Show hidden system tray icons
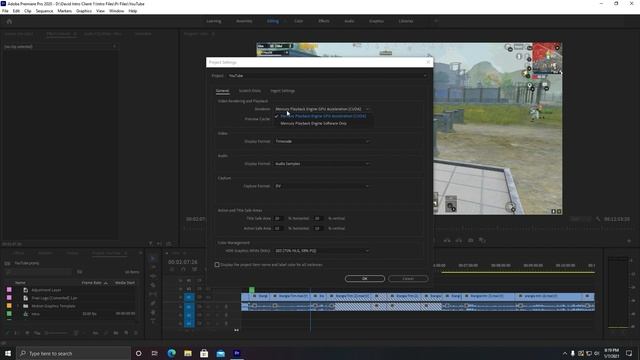This screenshot has width=640, height=360. tap(565, 353)
